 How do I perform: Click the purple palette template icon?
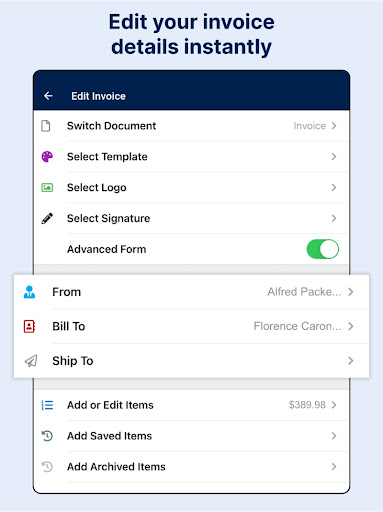coord(47,157)
